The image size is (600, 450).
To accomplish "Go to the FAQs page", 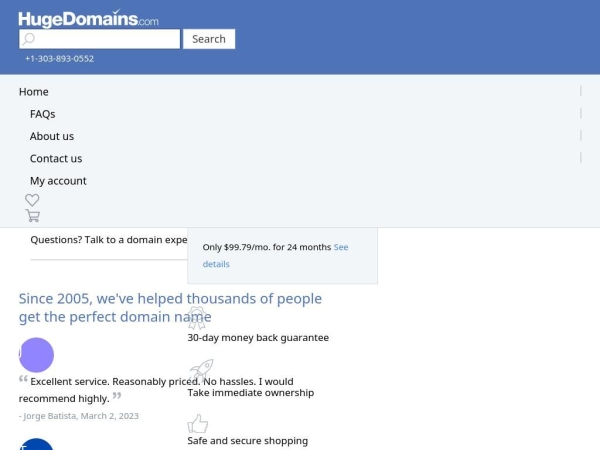I will click(42, 114).
